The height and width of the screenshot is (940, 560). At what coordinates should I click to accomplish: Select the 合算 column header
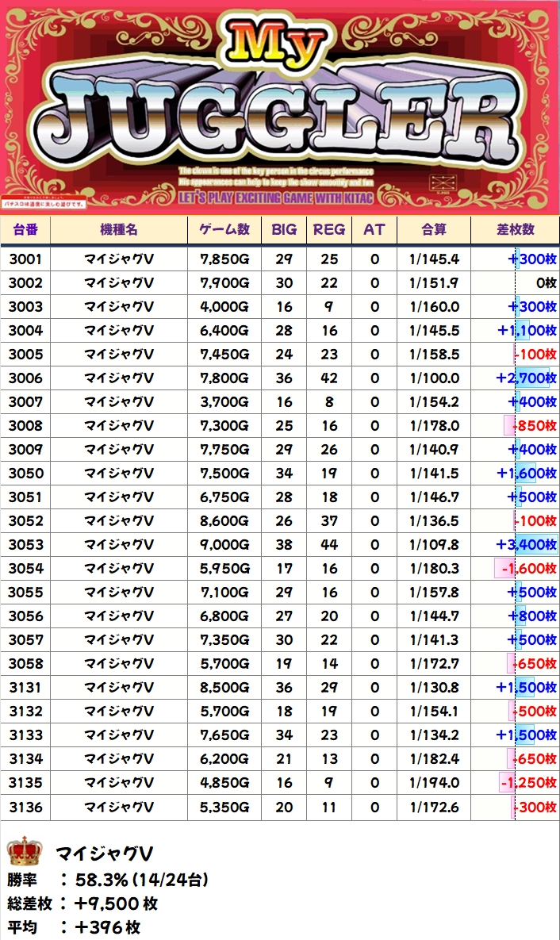point(434,229)
